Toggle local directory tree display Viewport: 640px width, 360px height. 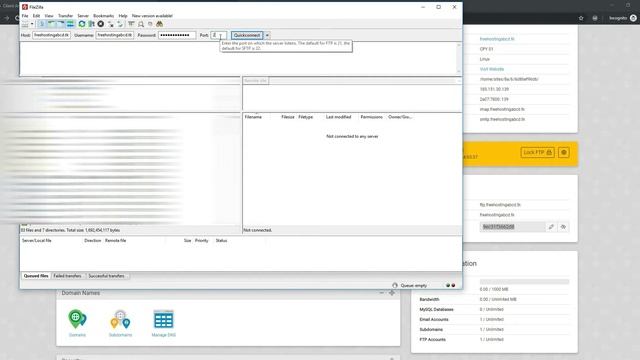pyautogui.click(x=51, y=24)
